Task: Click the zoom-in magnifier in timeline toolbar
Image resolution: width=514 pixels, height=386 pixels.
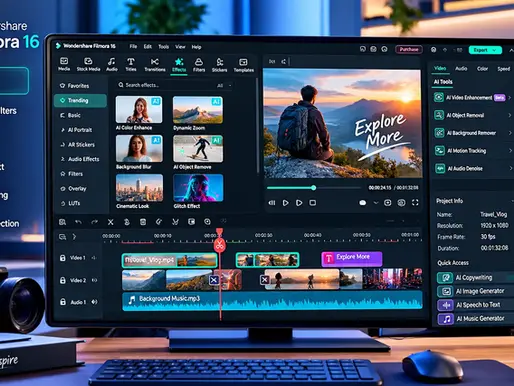Action: [207, 222]
